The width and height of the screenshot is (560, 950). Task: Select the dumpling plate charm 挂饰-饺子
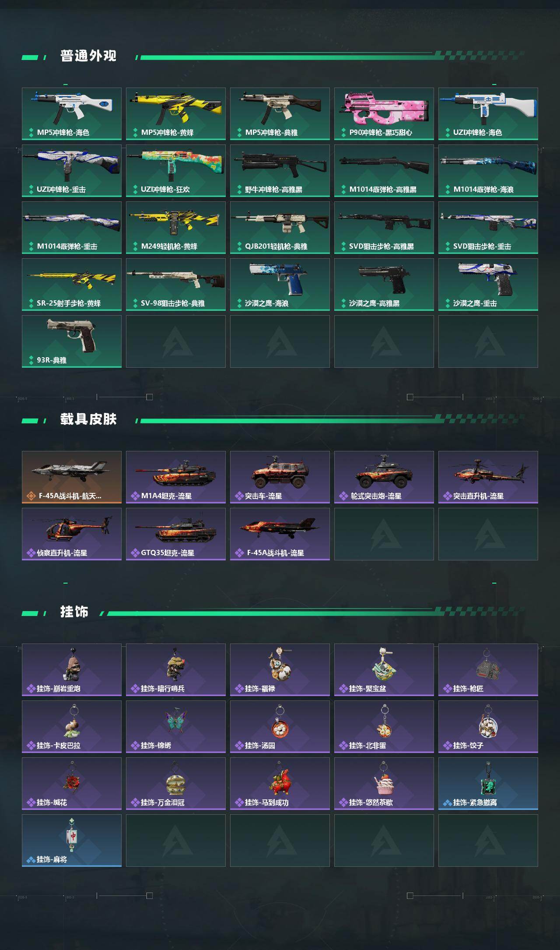[x=488, y=727]
